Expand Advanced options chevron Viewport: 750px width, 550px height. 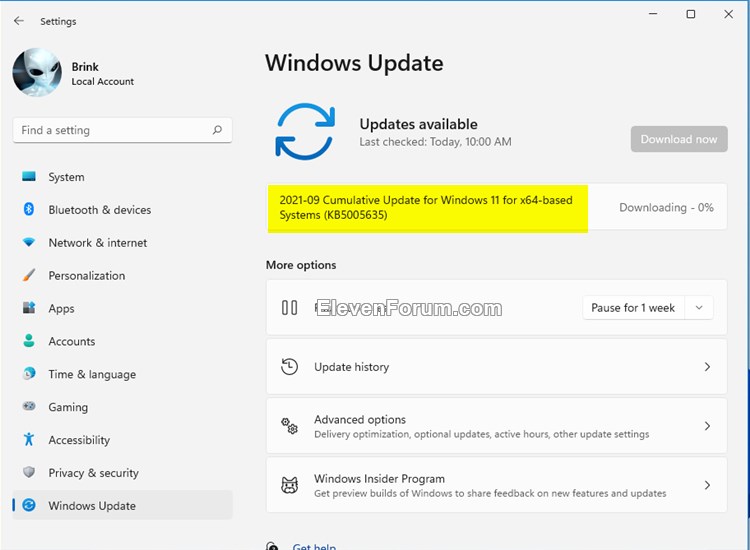(x=707, y=426)
